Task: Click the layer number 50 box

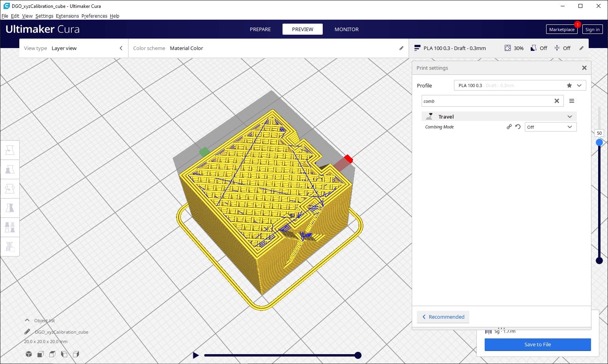Action: pos(599,133)
